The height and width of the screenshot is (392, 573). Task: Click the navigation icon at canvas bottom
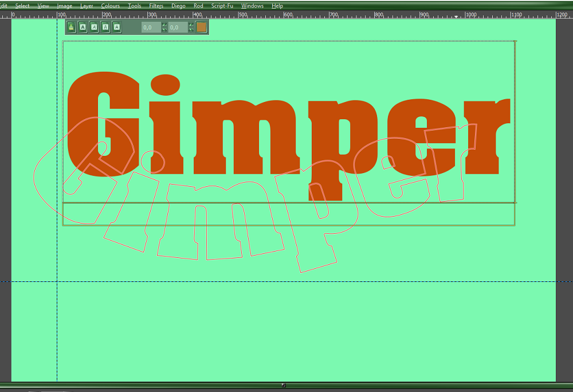[x=284, y=385]
